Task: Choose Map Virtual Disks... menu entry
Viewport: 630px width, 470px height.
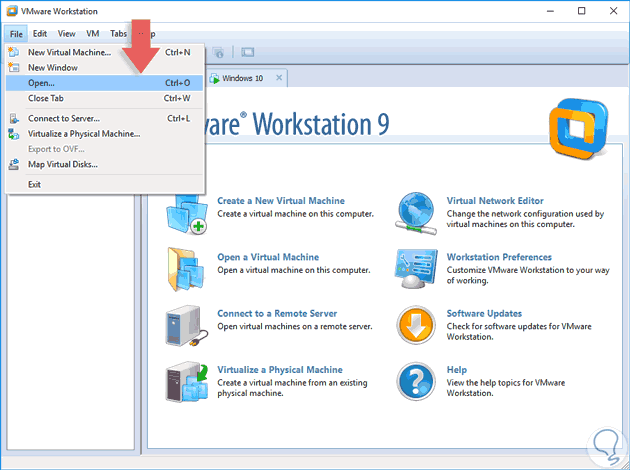Action: point(104,164)
